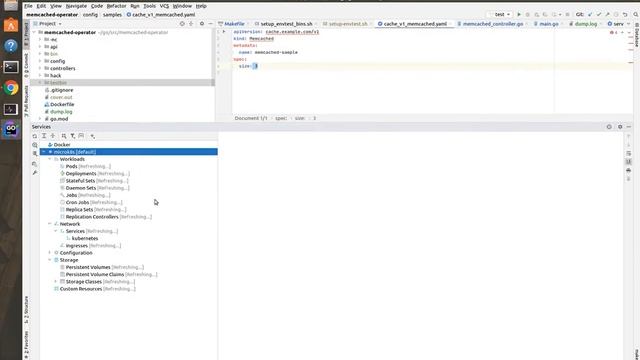Open the File menu

pyautogui.click(x=28, y=6)
